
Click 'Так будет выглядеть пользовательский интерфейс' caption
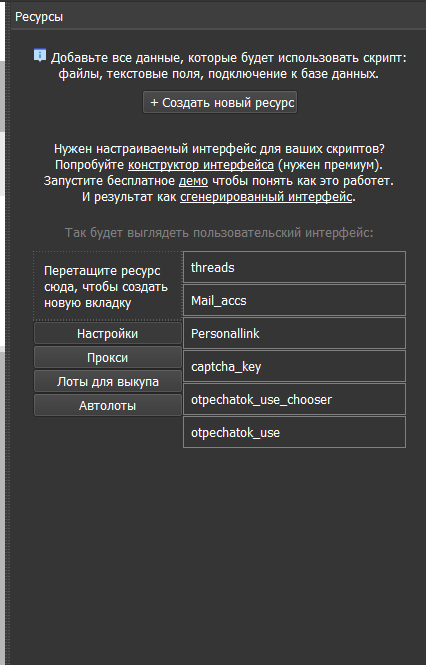click(219, 232)
